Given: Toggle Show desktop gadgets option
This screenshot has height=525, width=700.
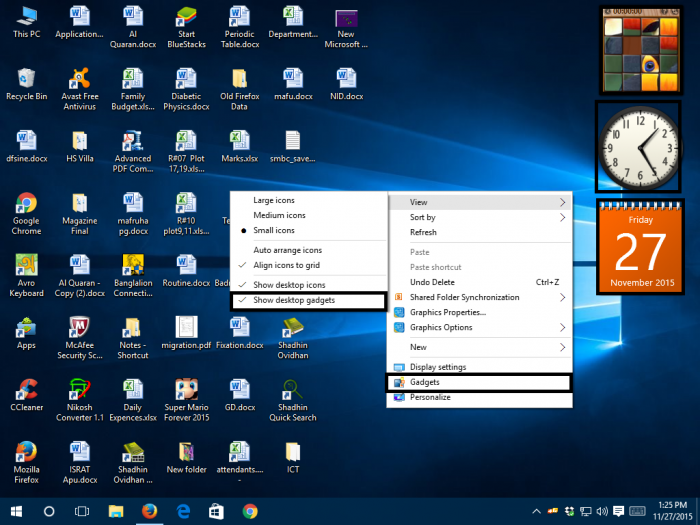Looking at the screenshot, I should (307, 300).
